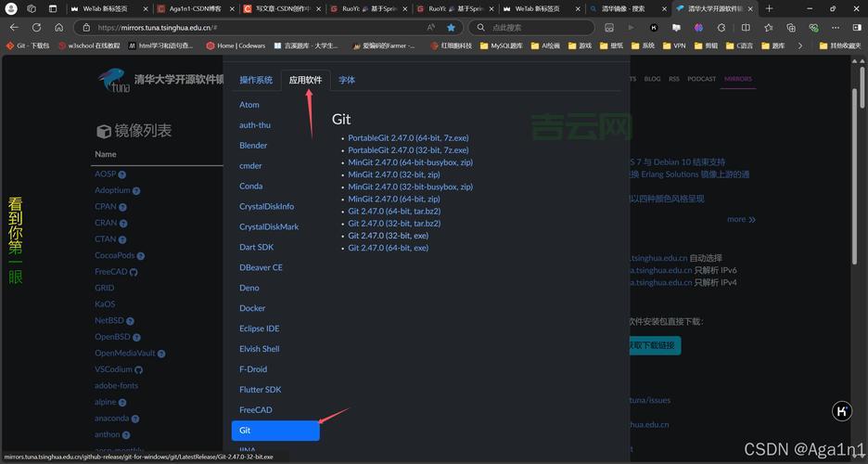This screenshot has height=464, width=868.
Task: Click the floating round K icon
Action: click(x=842, y=411)
